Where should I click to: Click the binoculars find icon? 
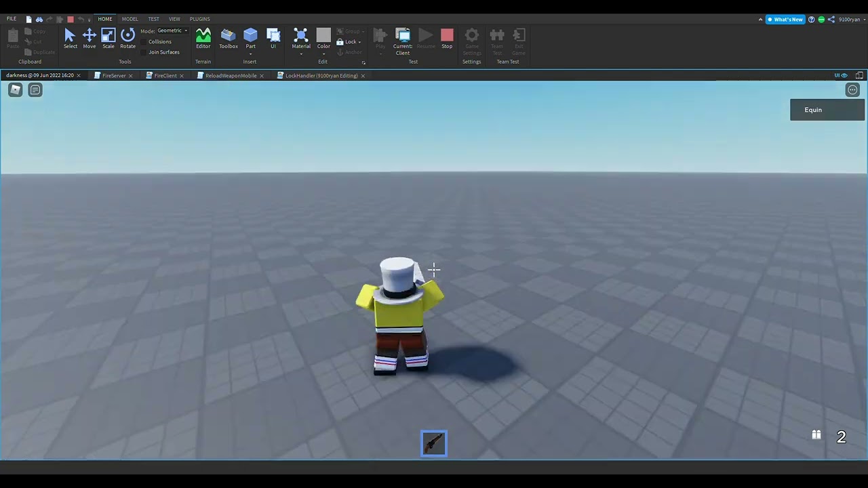(x=39, y=19)
